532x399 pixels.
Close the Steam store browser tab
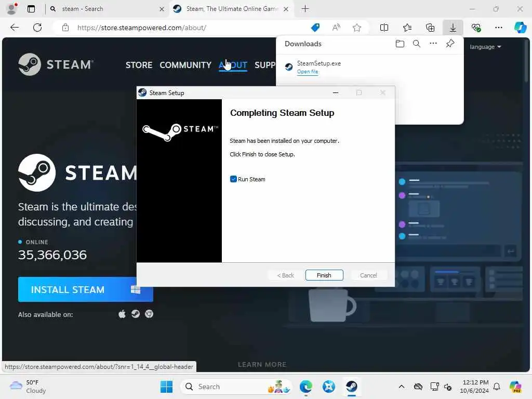(286, 9)
